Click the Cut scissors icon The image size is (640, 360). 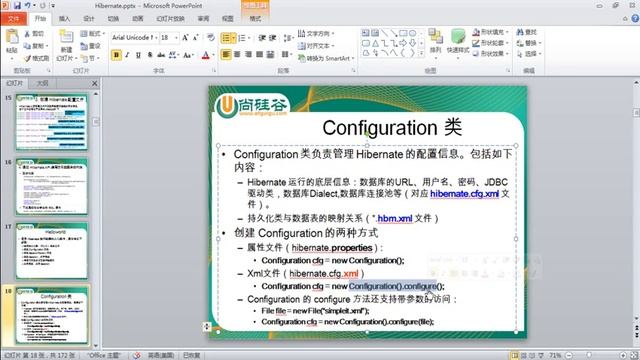pos(27,34)
